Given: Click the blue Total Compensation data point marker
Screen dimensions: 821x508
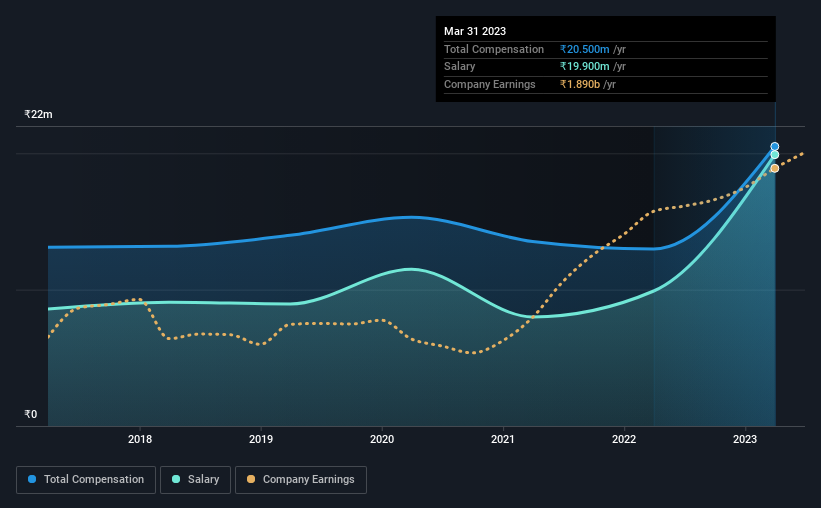Looking at the screenshot, I should pyautogui.click(x=774, y=147).
